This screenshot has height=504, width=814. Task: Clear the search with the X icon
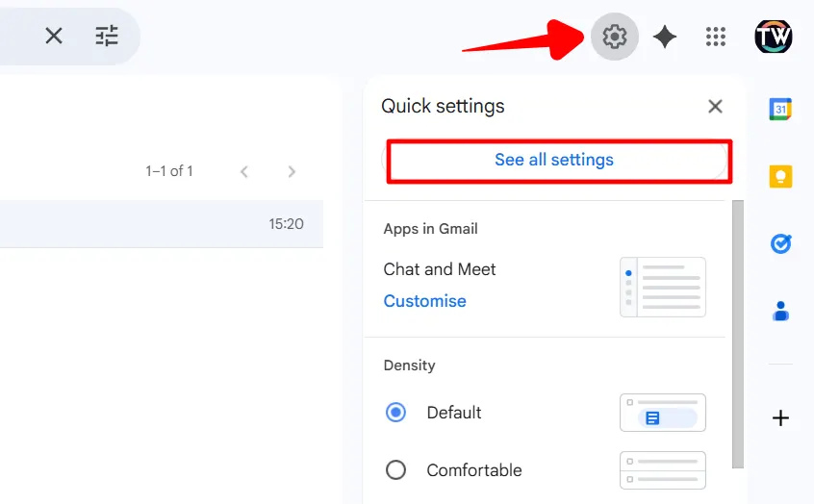click(x=54, y=37)
